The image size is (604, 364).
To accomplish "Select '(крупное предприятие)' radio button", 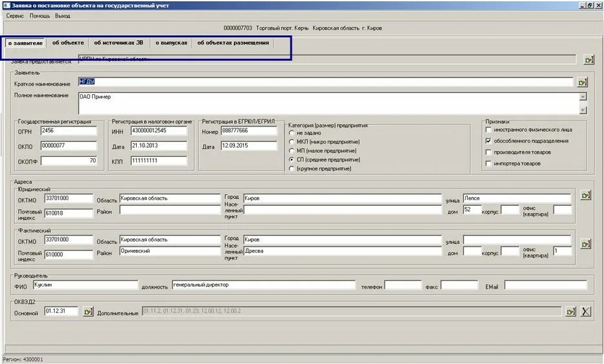I will 292,168.
